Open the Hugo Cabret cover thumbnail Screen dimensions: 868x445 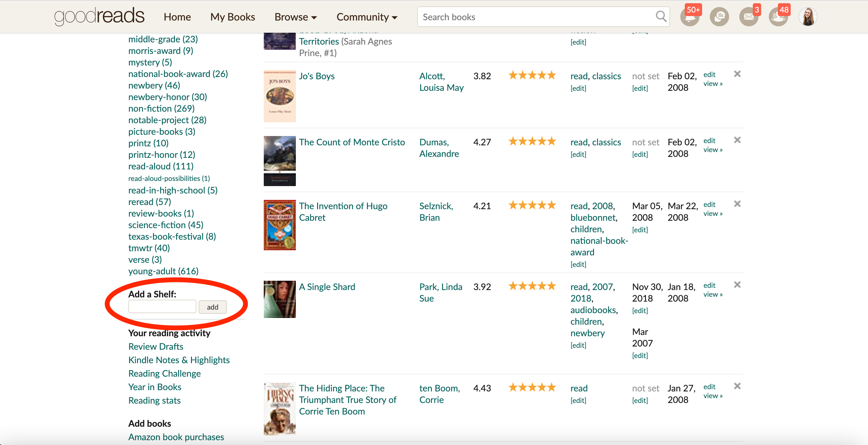(279, 224)
